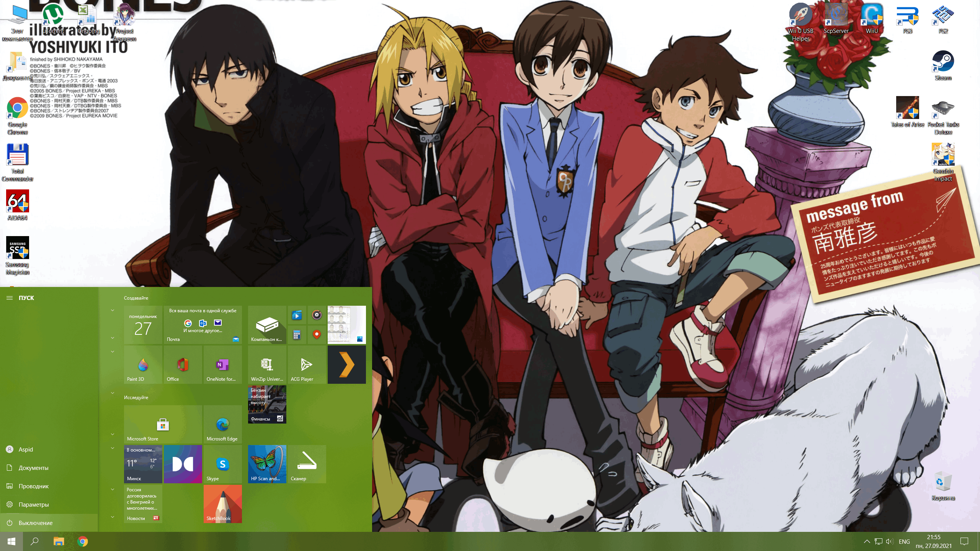Expand the chevron beside the Новости label
980x551 pixels.
coord(113,517)
